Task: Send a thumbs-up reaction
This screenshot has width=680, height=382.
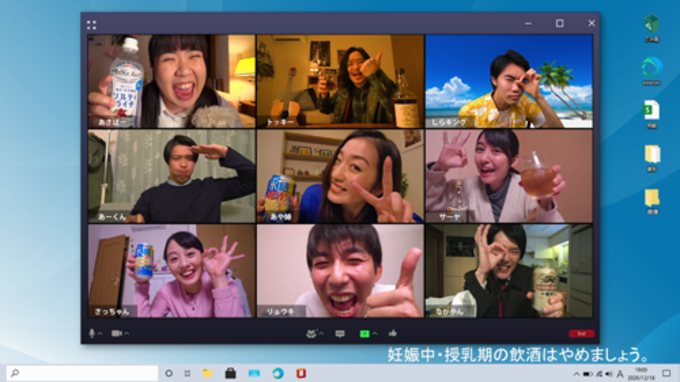Action: click(393, 333)
